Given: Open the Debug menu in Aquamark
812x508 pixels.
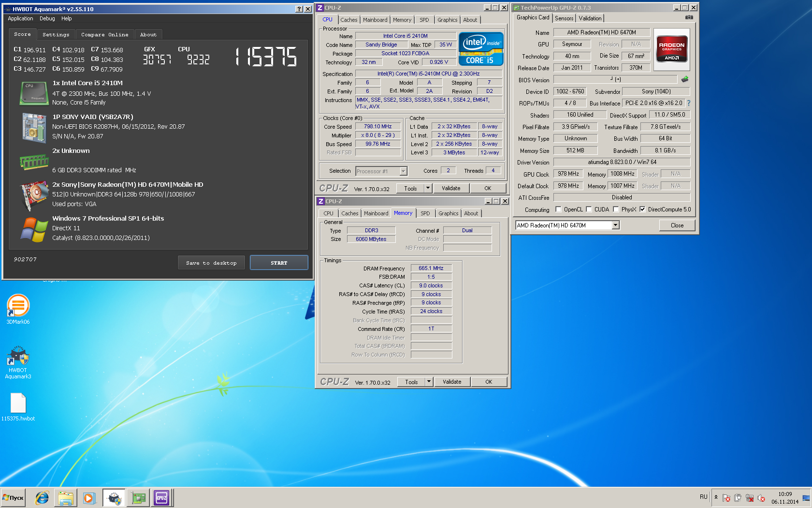Looking at the screenshot, I should [x=47, y=19].
